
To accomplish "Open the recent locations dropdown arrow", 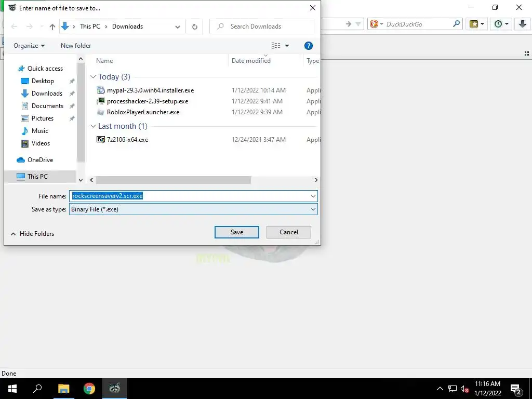I will point(42,26).
